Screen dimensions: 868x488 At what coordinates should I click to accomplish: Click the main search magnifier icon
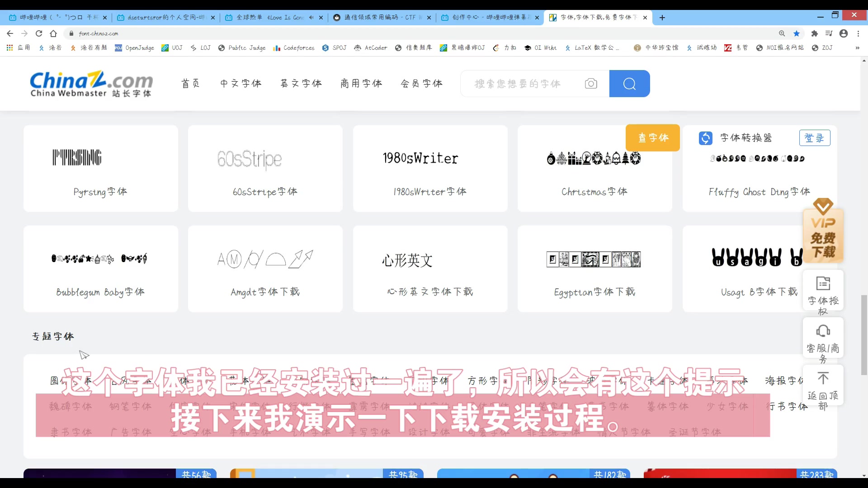(x=631, y=84)
